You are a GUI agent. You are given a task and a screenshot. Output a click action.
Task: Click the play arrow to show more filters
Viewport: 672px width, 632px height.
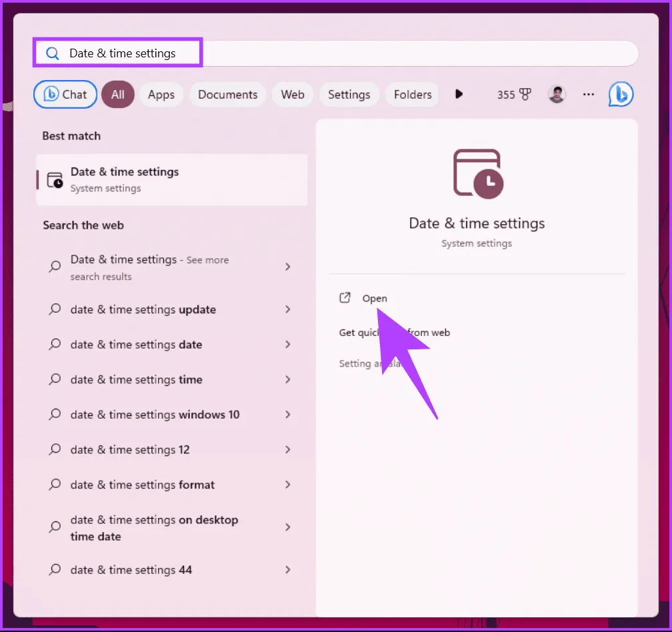[x=459, y=95]
